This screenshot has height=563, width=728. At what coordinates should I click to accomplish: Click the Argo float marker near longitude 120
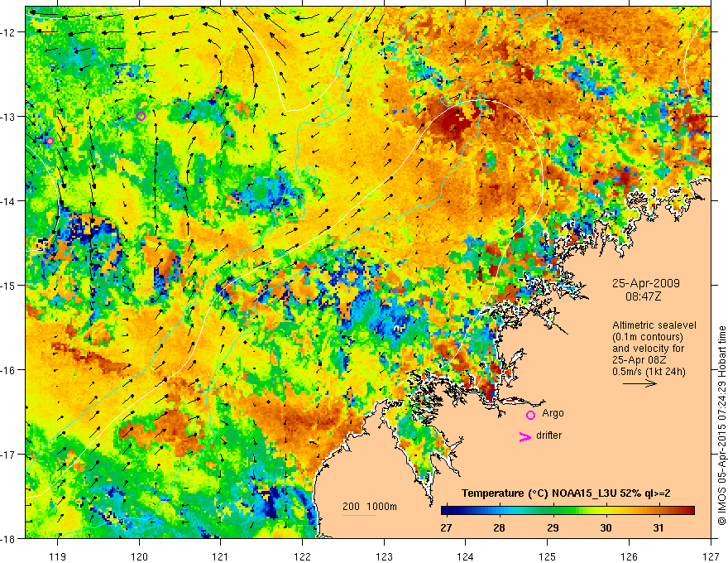pos(141,116)
